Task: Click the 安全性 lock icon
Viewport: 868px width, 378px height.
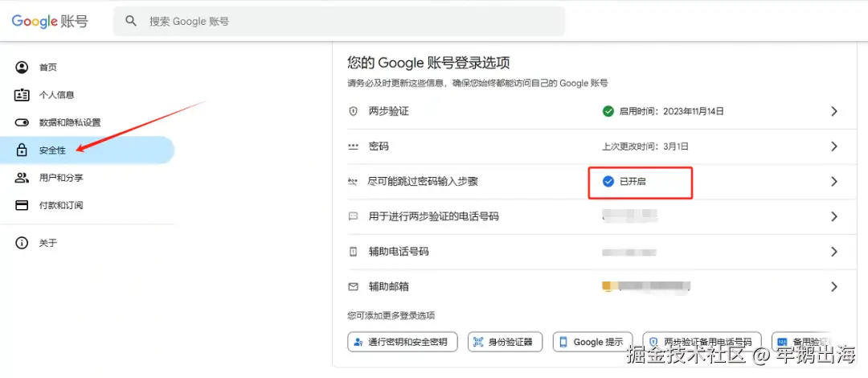Action: click(22, 150)
